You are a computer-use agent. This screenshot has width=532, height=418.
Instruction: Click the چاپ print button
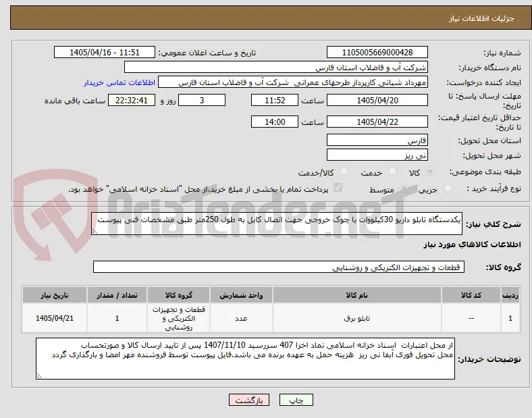(x=296, y=400)
